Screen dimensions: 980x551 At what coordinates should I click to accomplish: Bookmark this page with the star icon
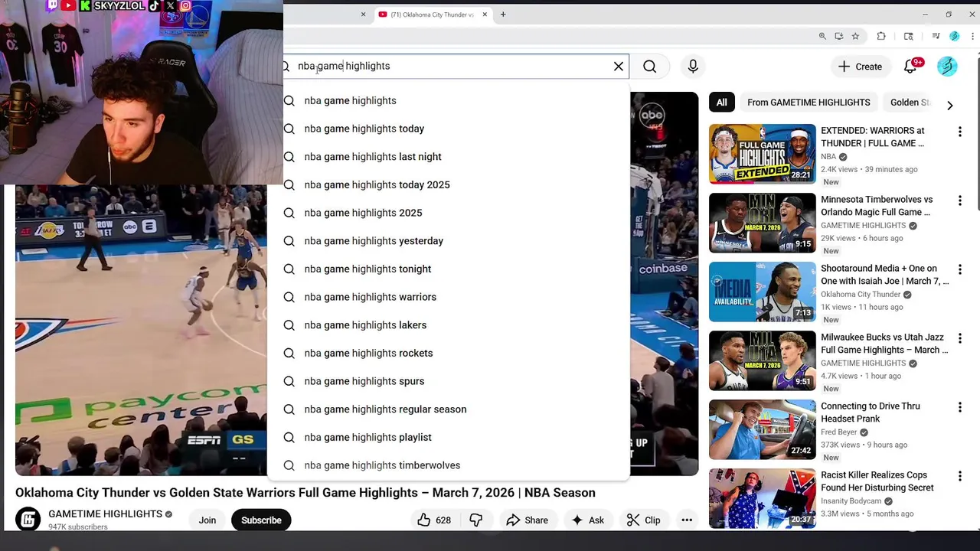pyautogui.click(x=855, y=36)
